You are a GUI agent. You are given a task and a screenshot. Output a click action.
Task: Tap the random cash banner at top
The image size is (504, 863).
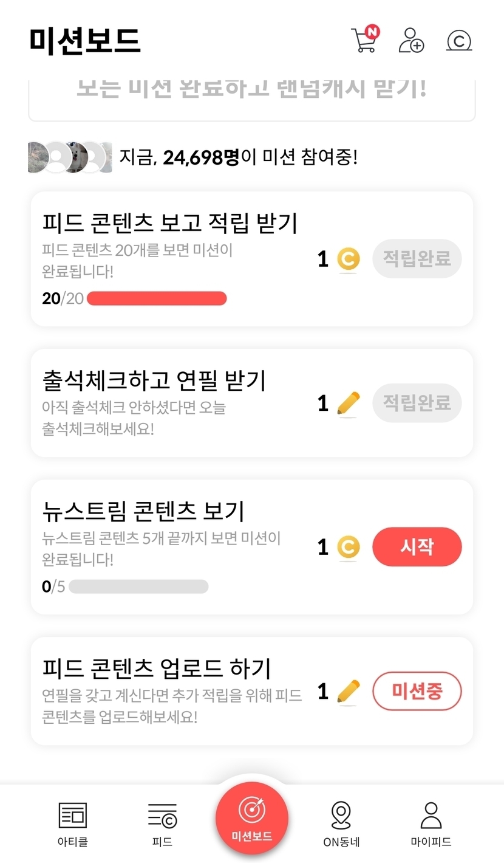click(x=251, y=91)
